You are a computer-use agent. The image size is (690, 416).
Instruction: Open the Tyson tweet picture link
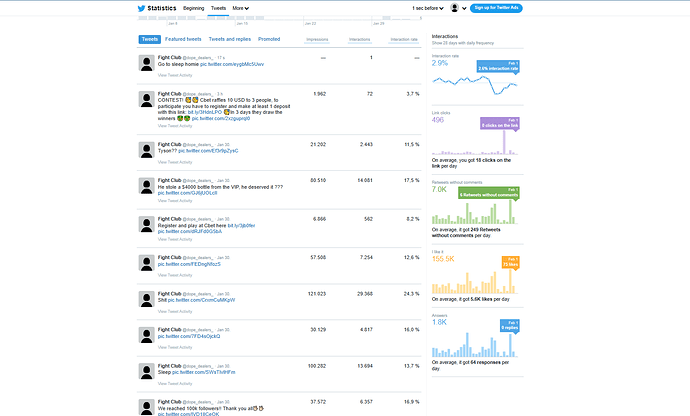208,151
